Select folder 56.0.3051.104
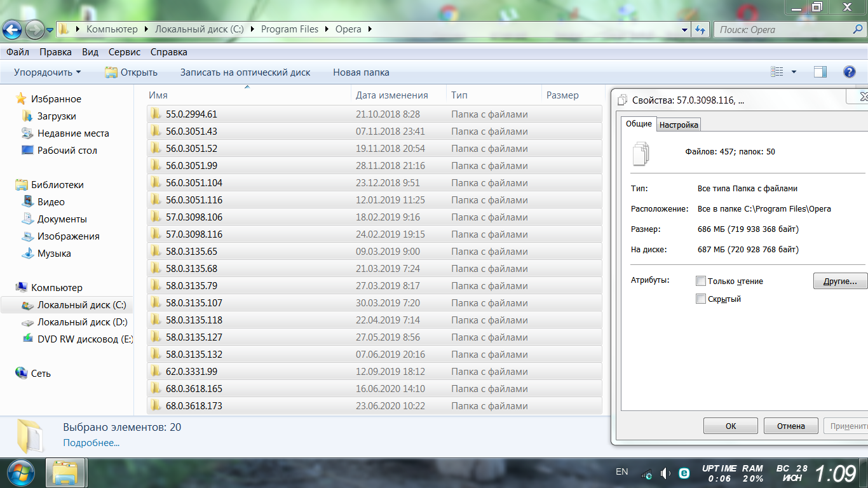The height and width of the screenshot is (488, 868). 374,183
